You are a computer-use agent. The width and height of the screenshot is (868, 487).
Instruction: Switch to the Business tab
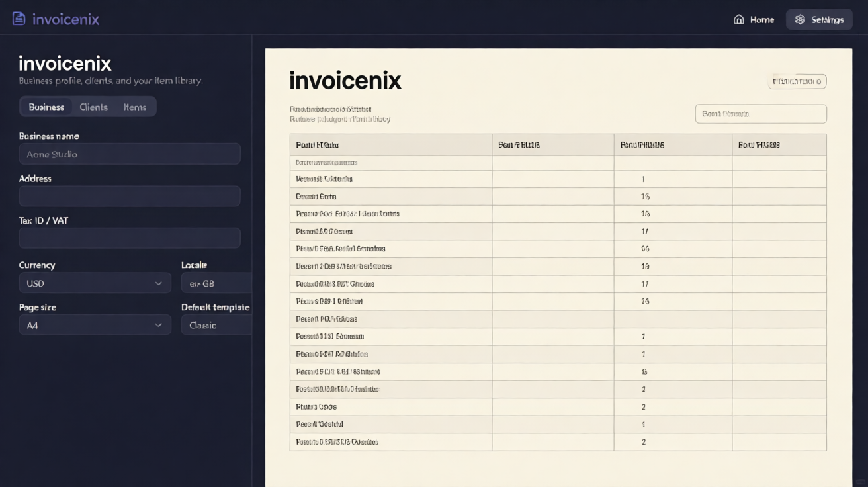pyautogui.click(x=46, y=107)
